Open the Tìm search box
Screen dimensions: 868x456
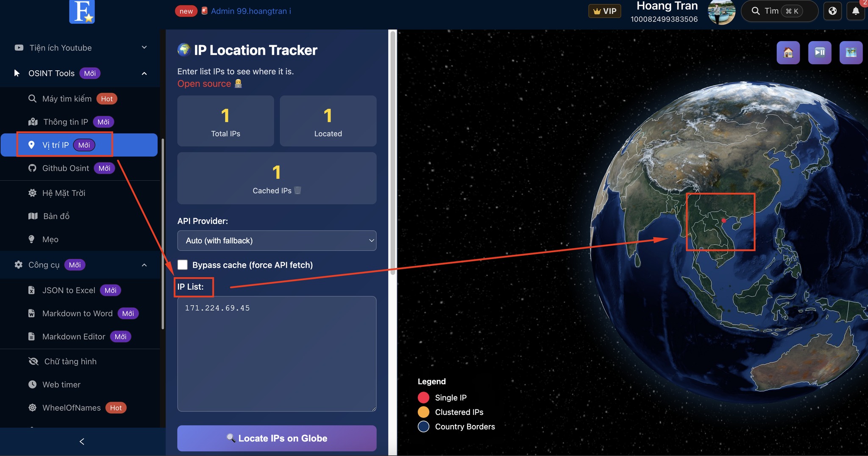779,11
